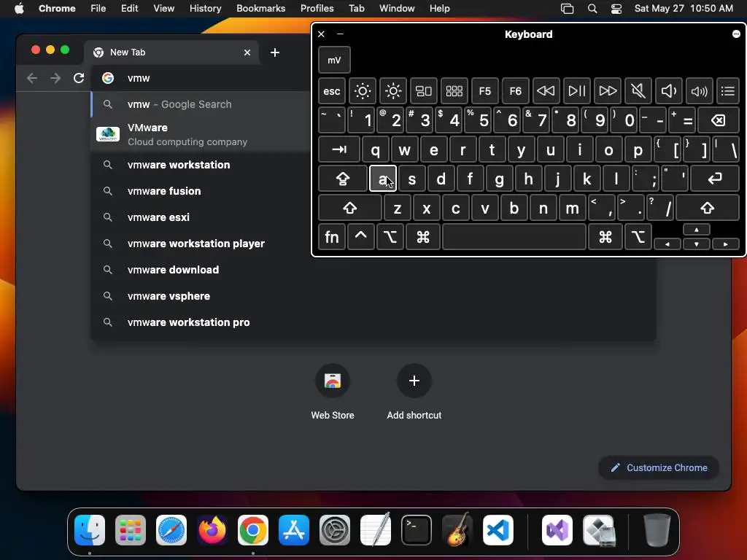Viewport: 747px width, 560px height.
Task: Click the F6 key
Action: tap(516, 91)
